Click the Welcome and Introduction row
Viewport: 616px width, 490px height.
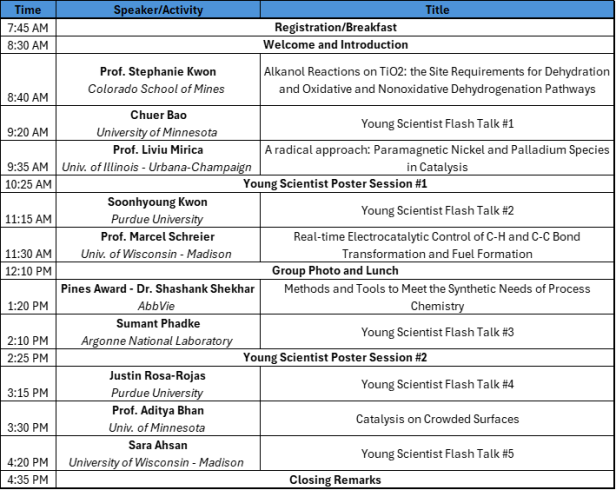pyautogui.click(x=335, y=45)
